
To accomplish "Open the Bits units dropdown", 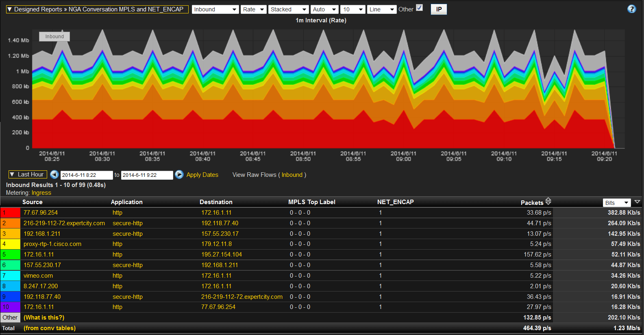I will click(617, 203).
